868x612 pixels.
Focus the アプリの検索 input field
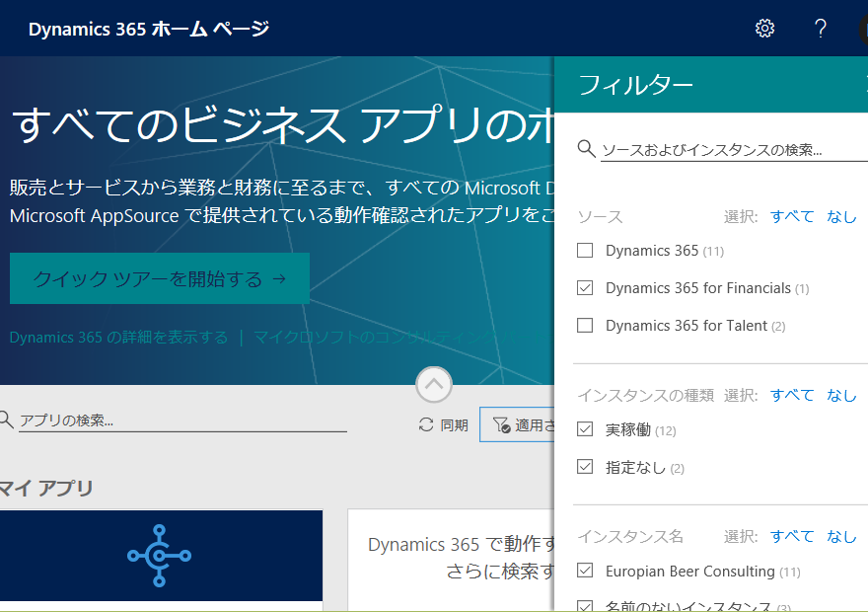click(x=182, y=421)
